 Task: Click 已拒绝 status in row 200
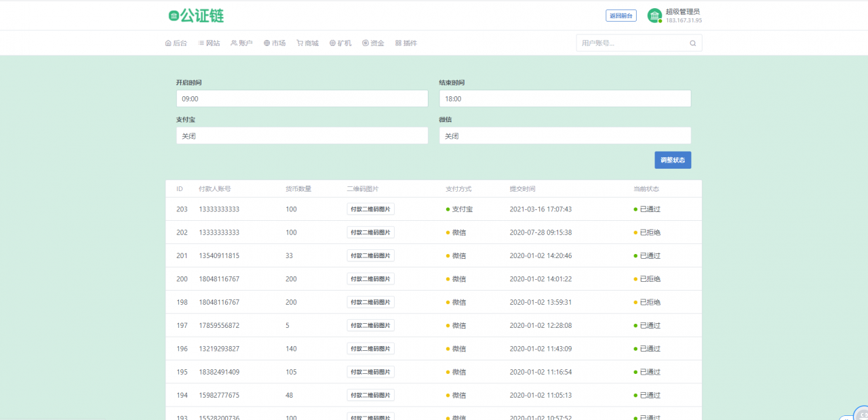647,279
